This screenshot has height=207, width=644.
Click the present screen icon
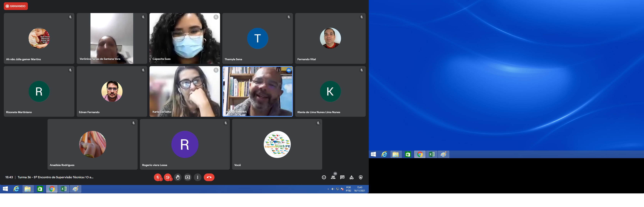pos(187,177)
